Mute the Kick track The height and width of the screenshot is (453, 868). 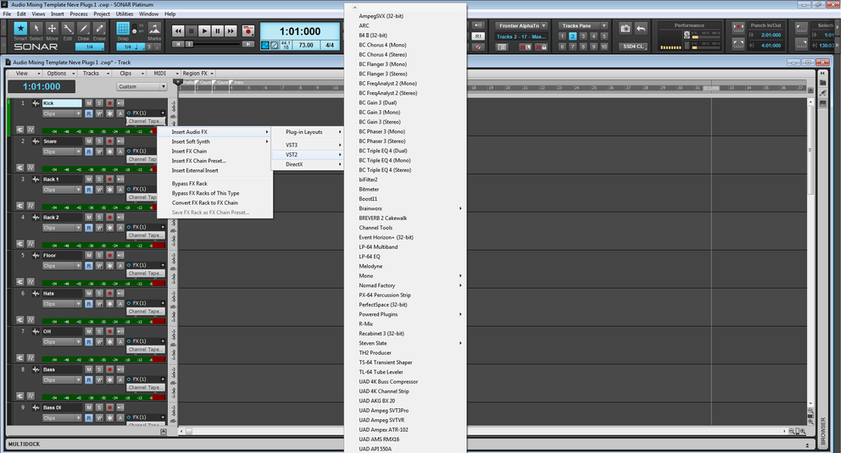pyautogui.click(x=88, y=103)
